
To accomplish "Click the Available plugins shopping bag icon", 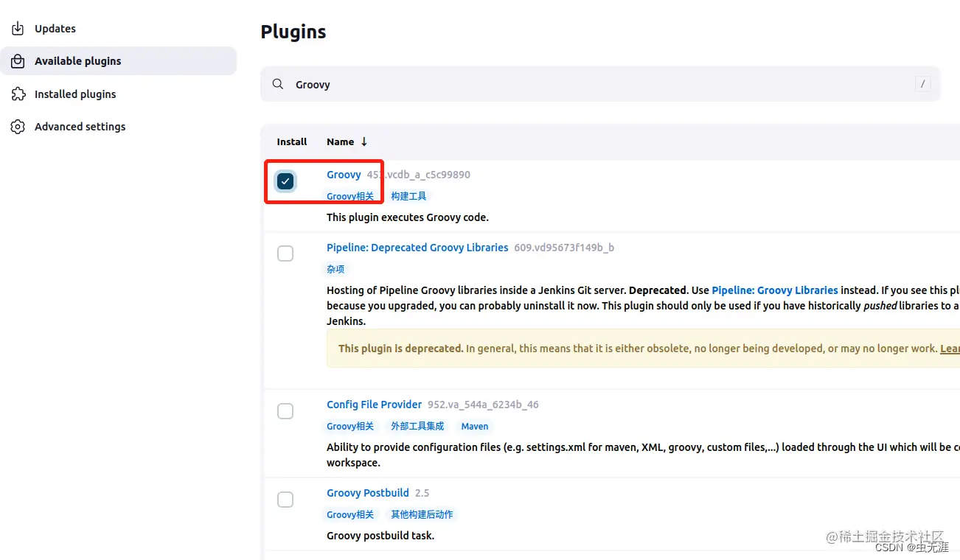I will point(18,61).
